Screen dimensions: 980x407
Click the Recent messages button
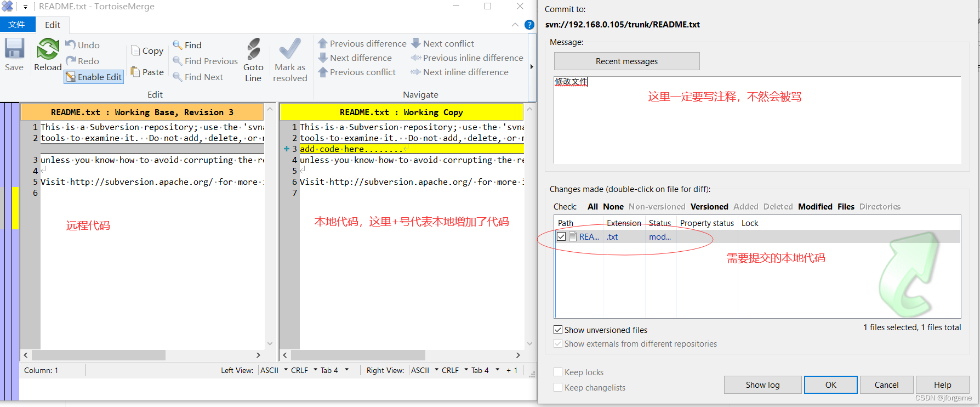click(626, 61)
